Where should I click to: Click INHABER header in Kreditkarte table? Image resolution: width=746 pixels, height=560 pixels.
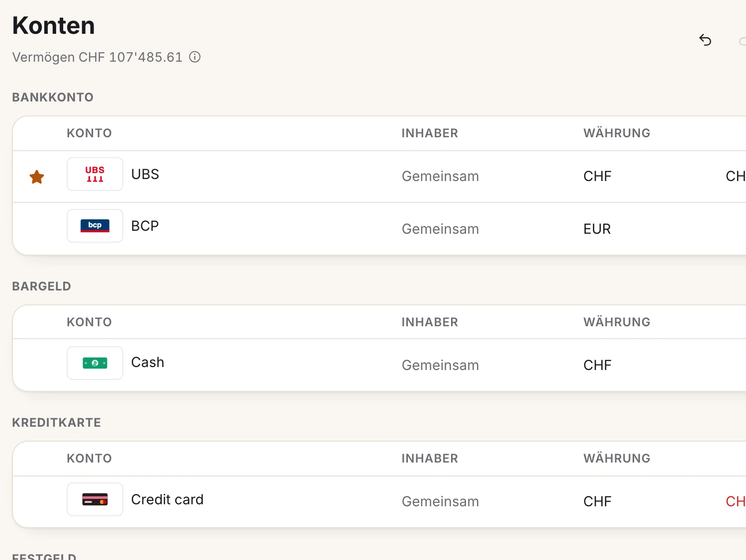[430, 458]
